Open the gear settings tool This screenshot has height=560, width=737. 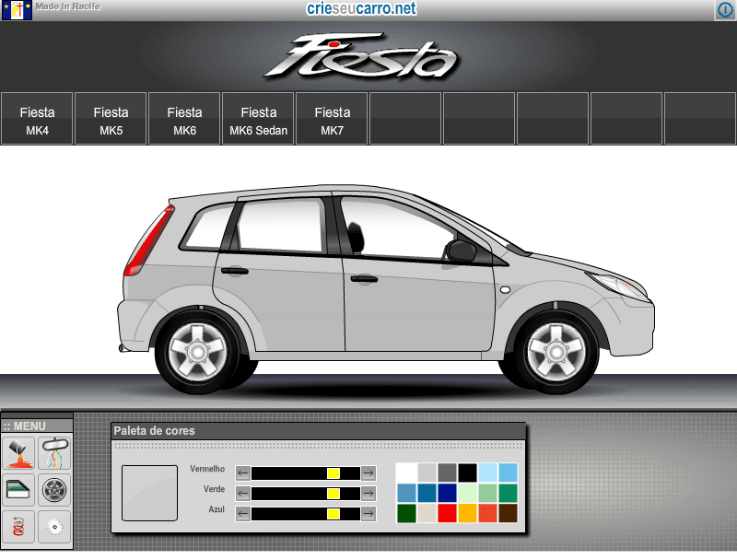pos(54,527)
